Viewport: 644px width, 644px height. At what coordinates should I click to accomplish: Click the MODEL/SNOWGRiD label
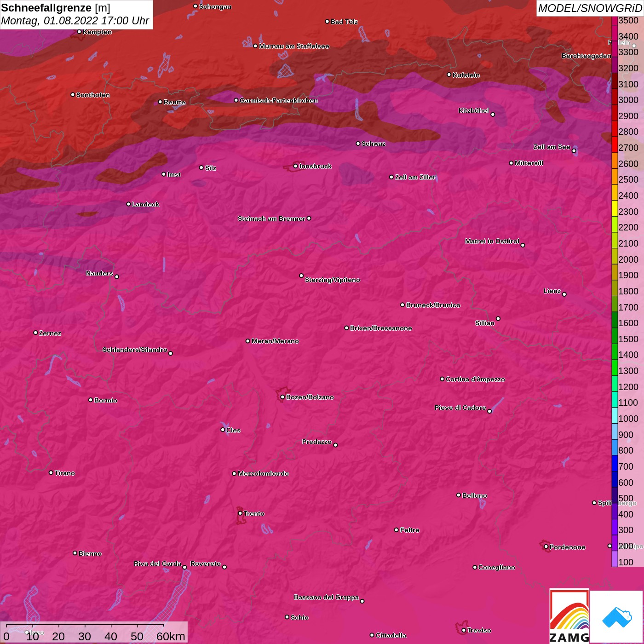[590, 8]
